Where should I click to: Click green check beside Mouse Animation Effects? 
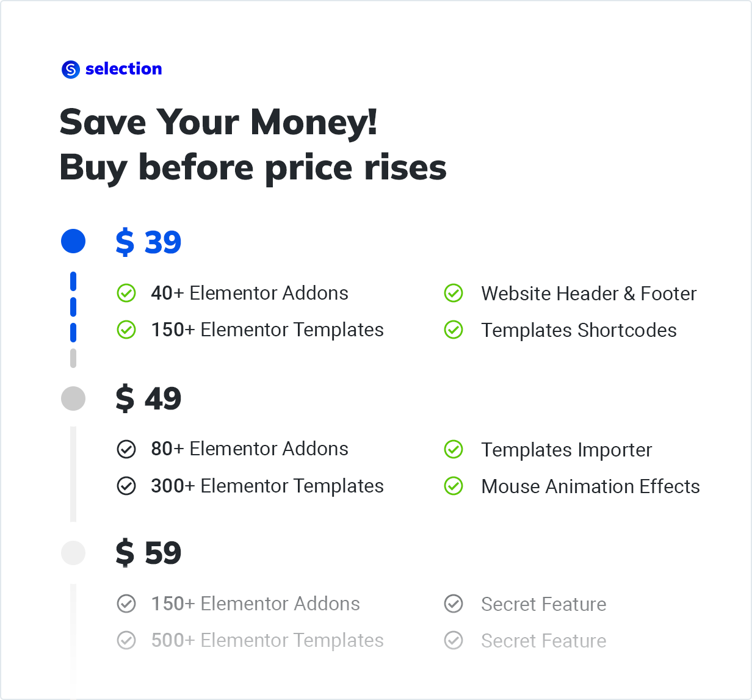454,486
